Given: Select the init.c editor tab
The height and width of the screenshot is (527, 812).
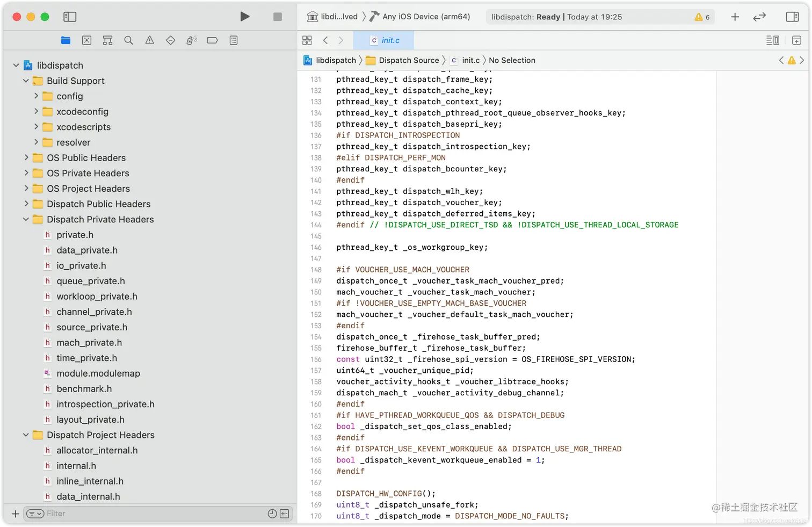Looking at the screenshot, I should click(384, 40).
